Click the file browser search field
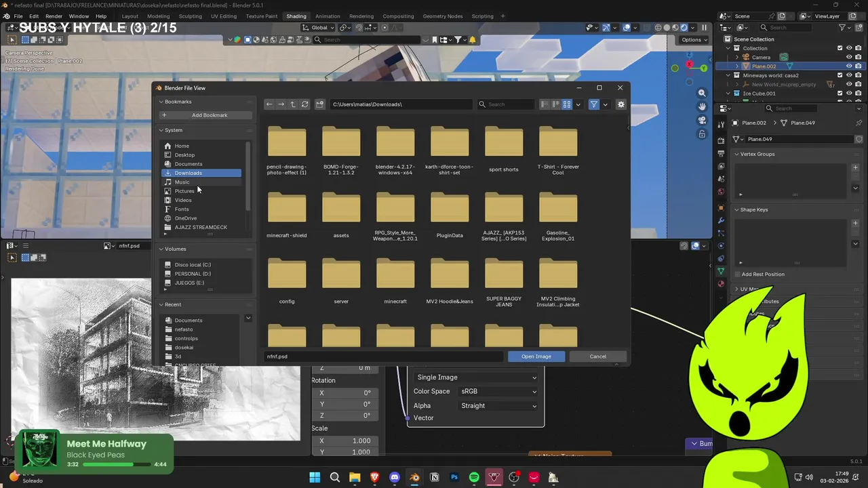 pyautogui.click(x=506, y=104)
